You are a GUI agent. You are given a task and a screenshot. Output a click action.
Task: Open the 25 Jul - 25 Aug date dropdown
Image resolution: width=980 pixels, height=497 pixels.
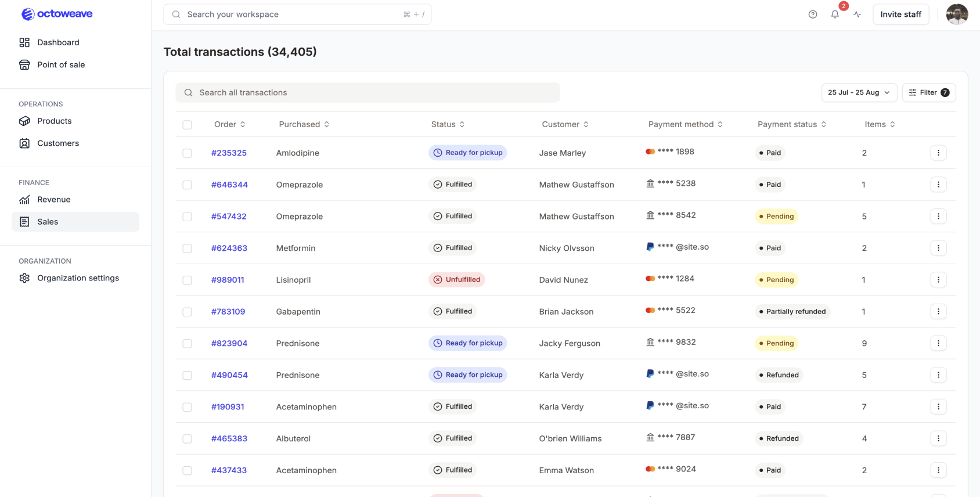859,93
